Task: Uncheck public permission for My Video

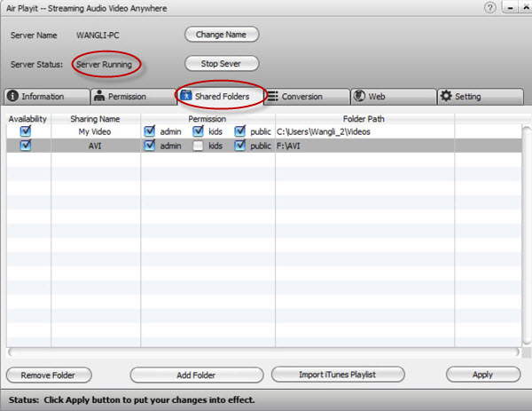Action: click(x=240, y=131)
